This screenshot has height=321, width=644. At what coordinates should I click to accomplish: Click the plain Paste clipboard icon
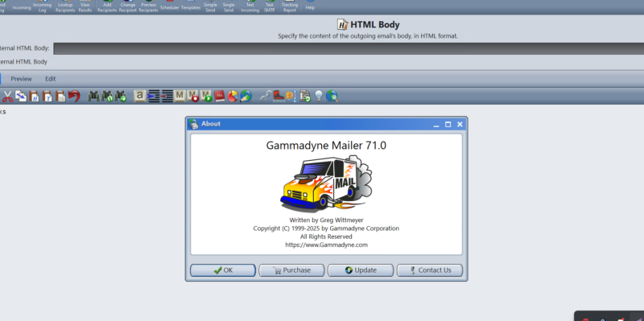tap(61, 97)
